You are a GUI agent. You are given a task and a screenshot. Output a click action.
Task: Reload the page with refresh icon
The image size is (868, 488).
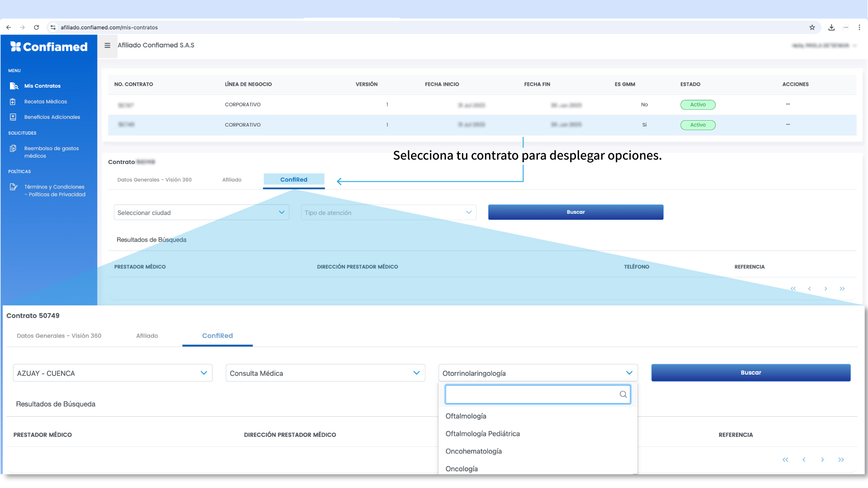(37, 28)
